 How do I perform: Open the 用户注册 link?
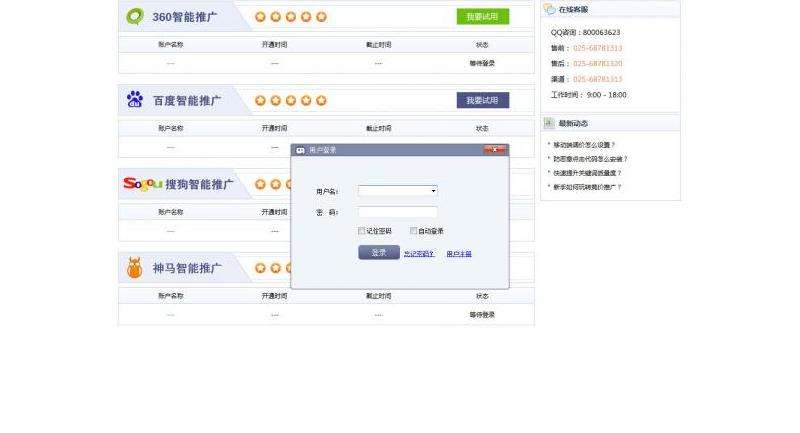pyautogui.click(x=459, y=254)
